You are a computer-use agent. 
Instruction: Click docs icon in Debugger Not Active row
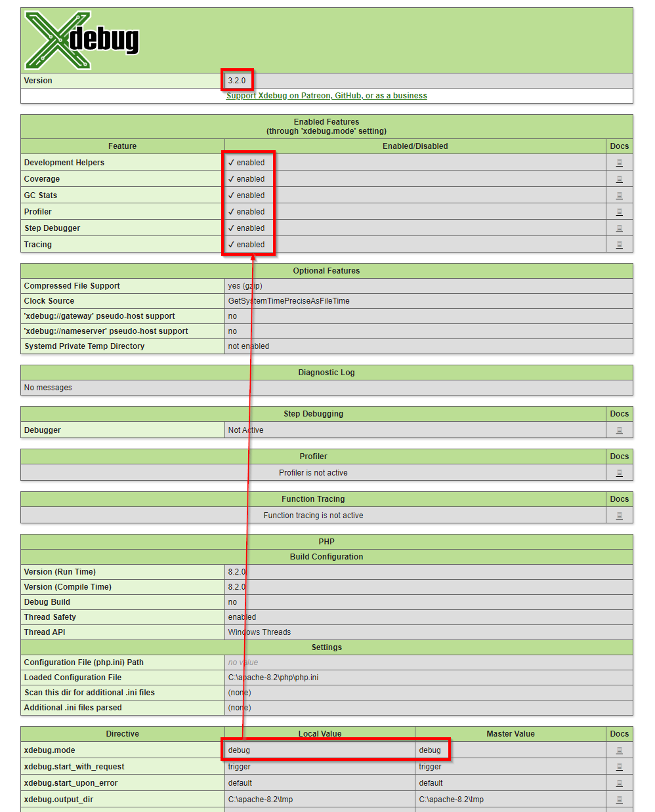click(619, 430)
